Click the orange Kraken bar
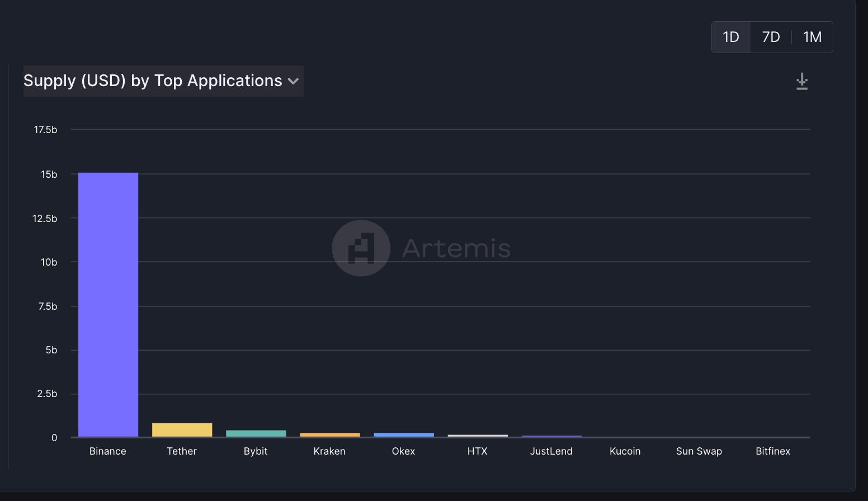 pos(330,434)
